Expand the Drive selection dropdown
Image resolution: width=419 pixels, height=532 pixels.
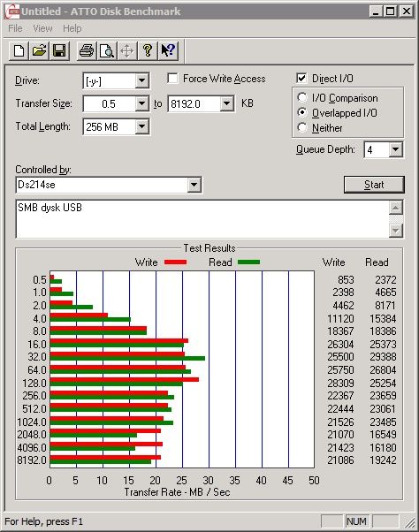[141, 80]
